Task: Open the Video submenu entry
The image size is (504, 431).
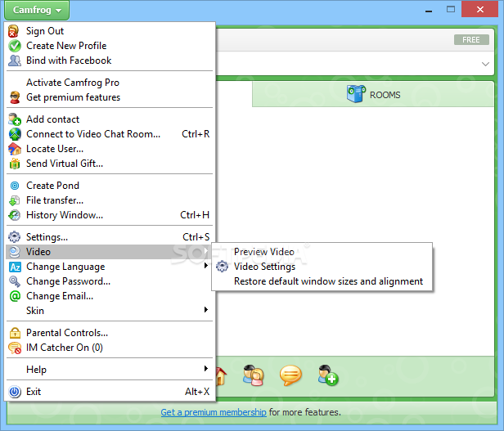Action: point(110,252)
